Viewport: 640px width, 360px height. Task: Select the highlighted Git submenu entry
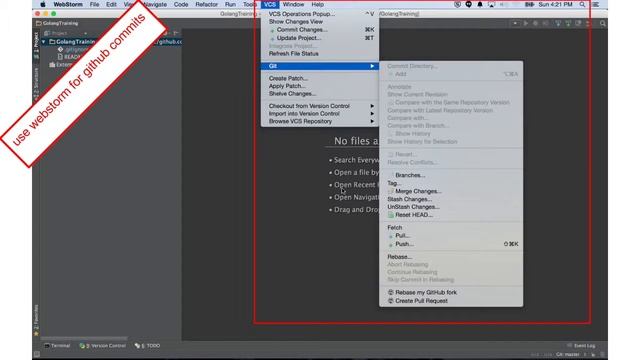[x=320, y=66]
